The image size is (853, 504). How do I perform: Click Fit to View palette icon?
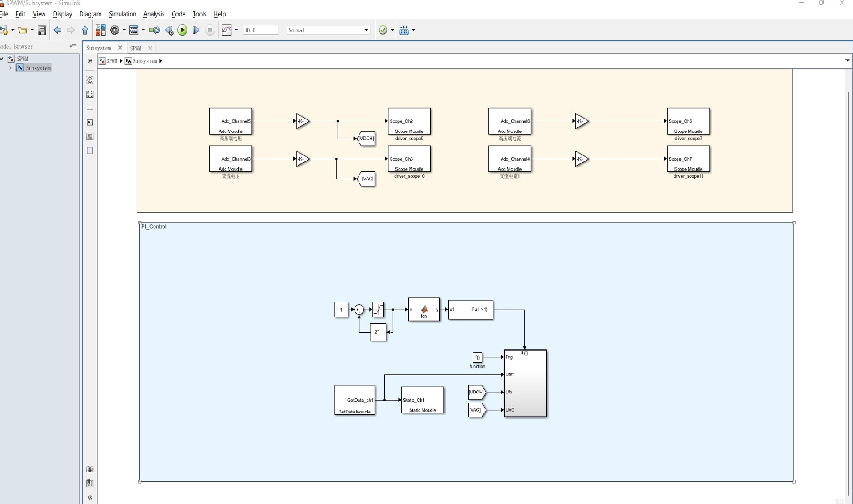(x=90, y=94)
